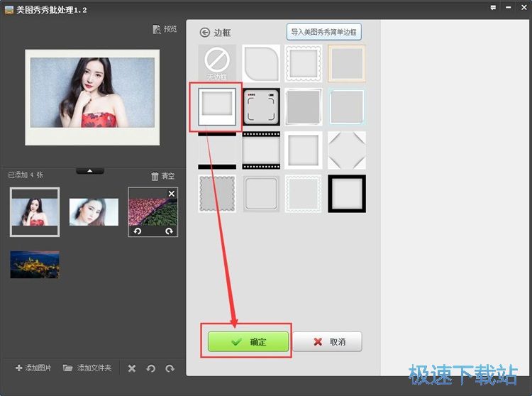Choose the white scalloped lace frame

pyautogui.click(x=304, y=63)
